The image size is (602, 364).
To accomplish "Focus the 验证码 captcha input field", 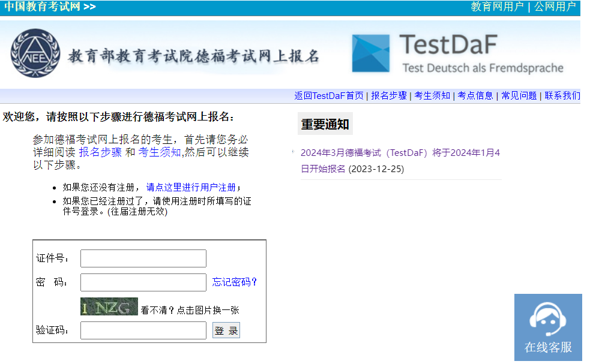I will point(143,330).
